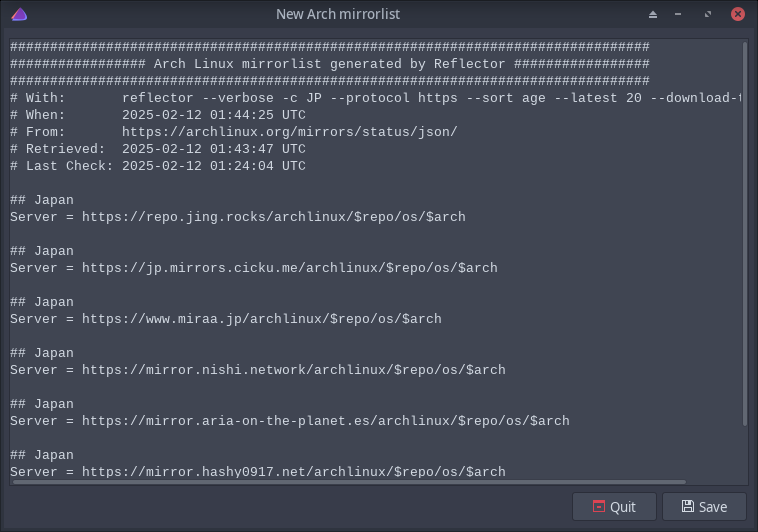Minimize the New Arch mirrorlist window
This screenshot has width=758, height=532.
click(679, 15)
